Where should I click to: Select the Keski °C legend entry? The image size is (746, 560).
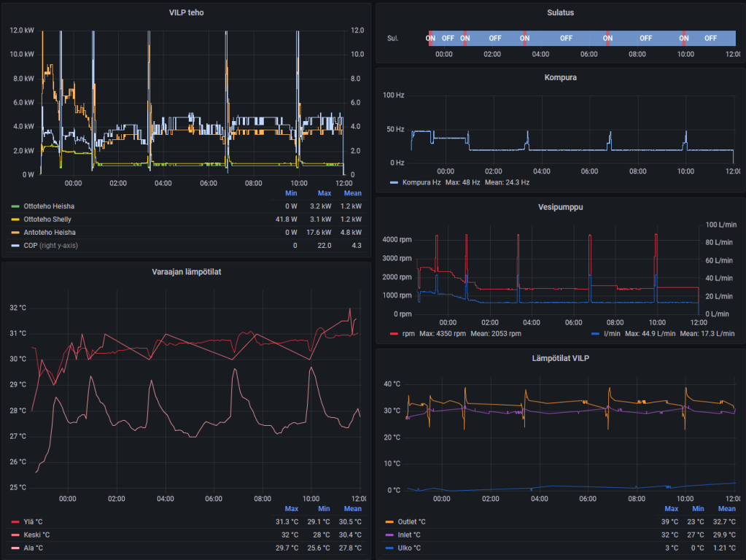pyautogui.click(x=38, y=535)
